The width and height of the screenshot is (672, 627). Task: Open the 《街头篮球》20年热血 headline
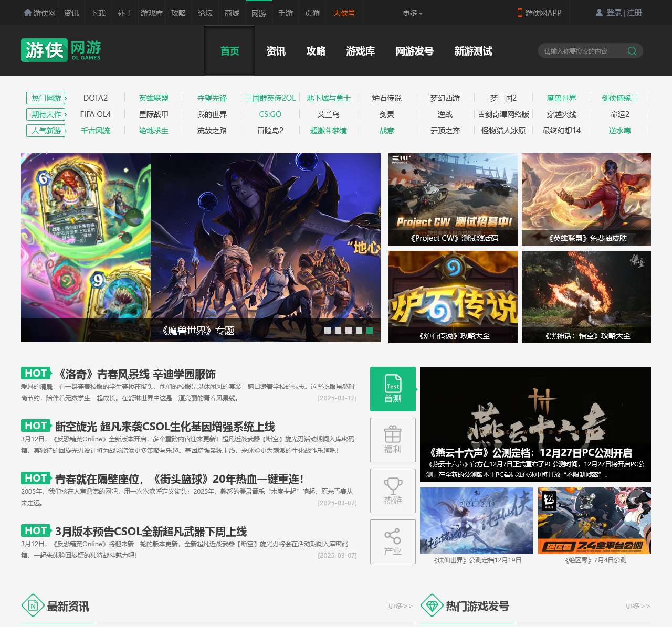pos(179,479)
